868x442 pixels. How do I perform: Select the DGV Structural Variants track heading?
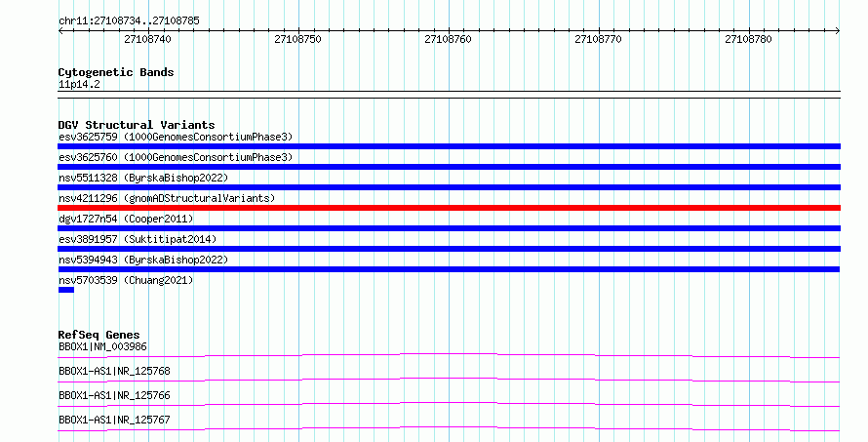tap(137, 125)
